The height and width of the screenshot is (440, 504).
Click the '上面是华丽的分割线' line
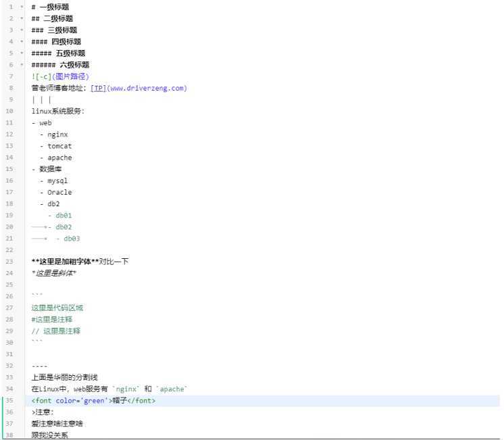click(65, 377)
